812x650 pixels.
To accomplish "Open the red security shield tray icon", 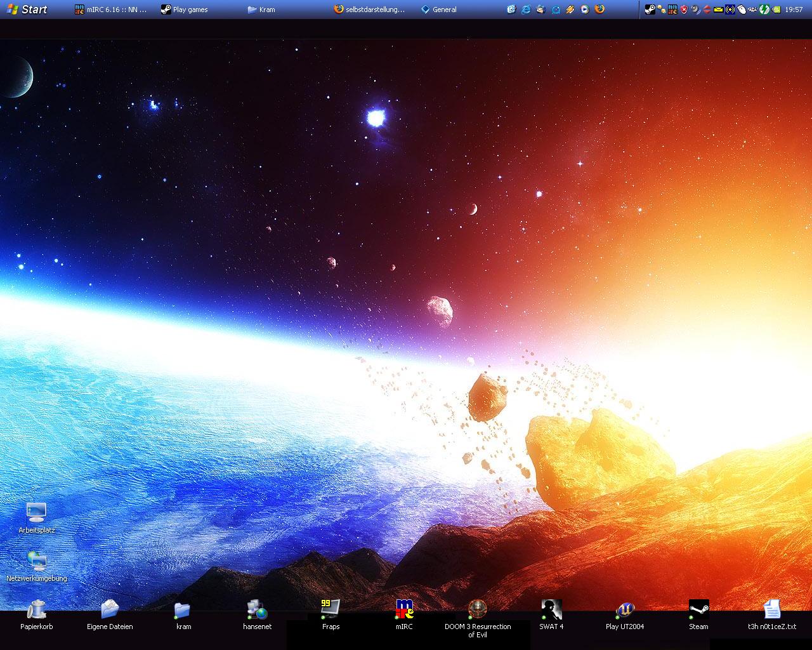I will click(x=684, y=10).
